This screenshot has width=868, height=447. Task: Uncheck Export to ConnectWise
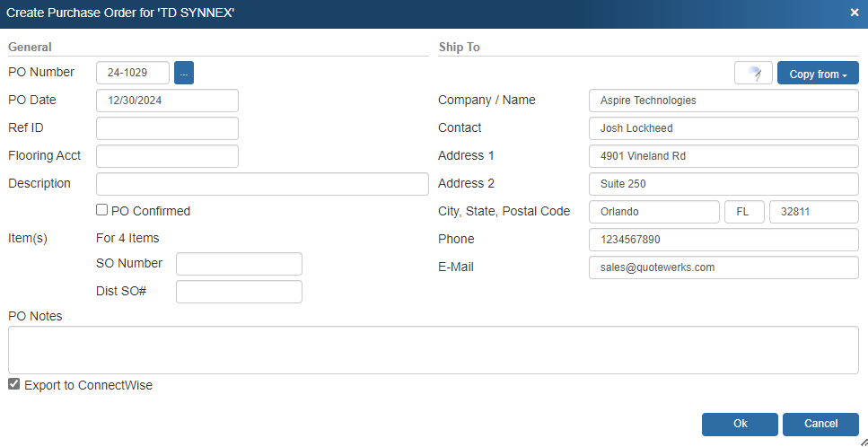tap(13, 384)
